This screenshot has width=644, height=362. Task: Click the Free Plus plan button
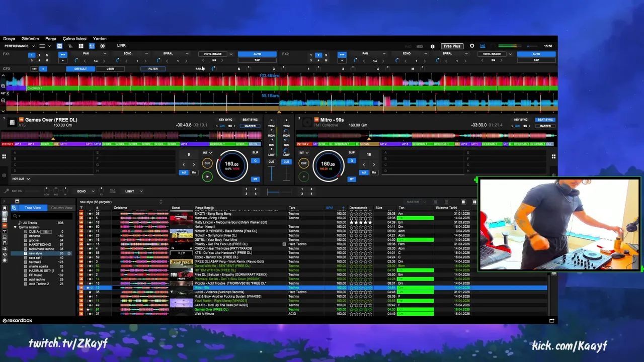click(x=452, y=46)
